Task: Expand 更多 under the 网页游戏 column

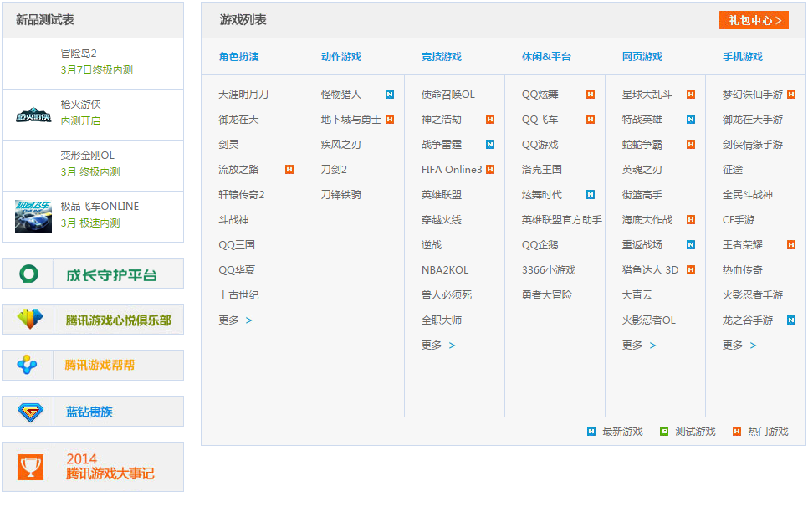Action: point(639,345)
